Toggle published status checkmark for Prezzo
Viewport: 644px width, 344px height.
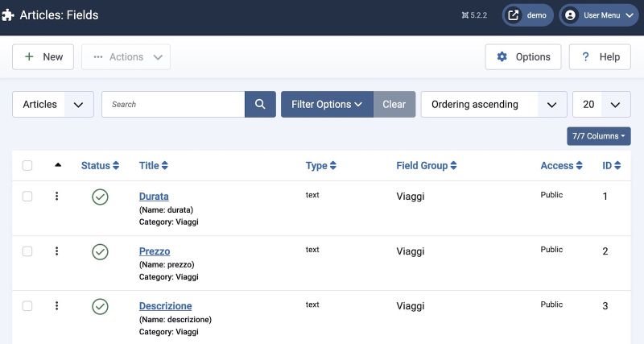[100, 251]
